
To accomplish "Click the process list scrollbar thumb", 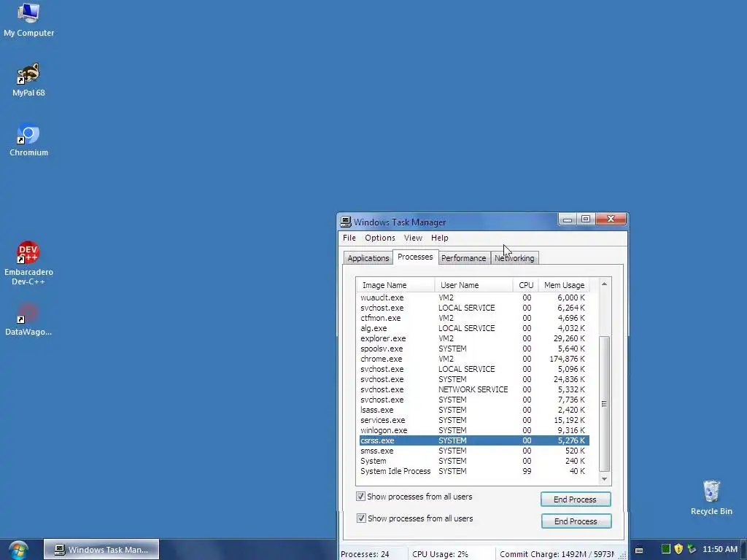I will coord(604,404).
